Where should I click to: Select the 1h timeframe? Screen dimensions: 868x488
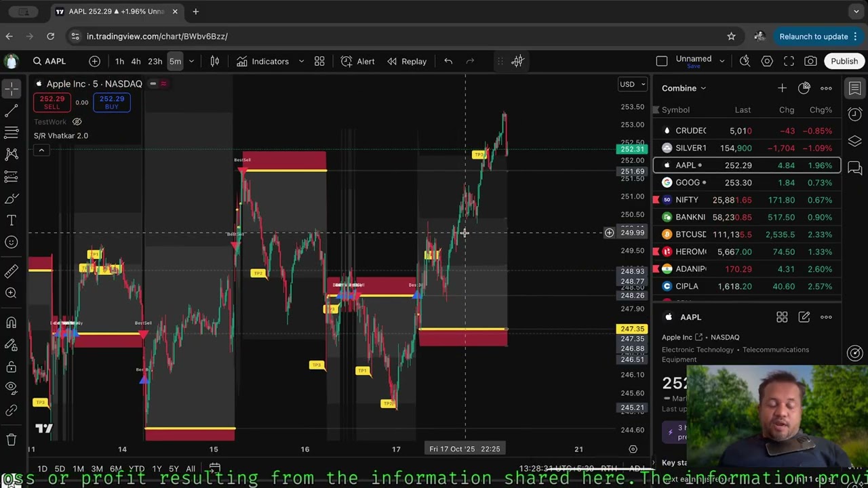119,61
